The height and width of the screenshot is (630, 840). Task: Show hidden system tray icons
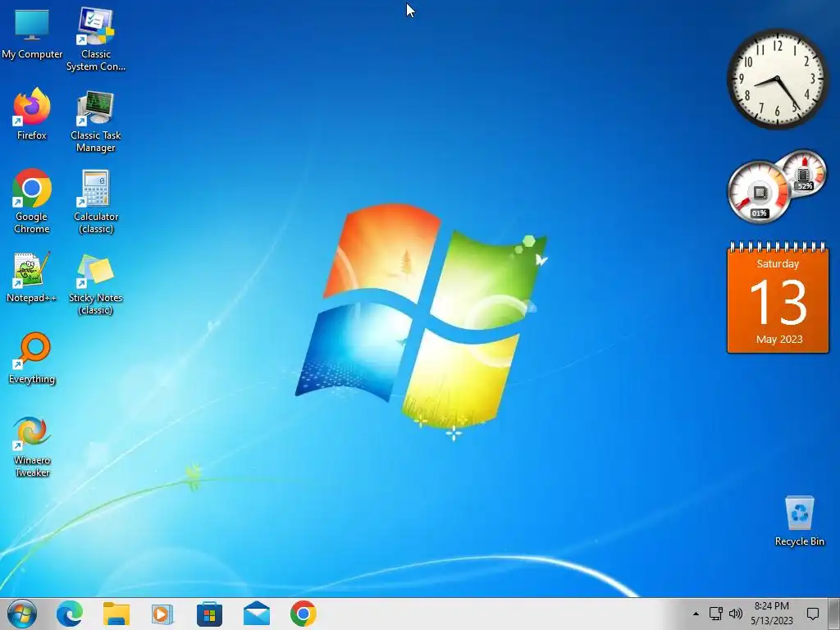[696, 614]
